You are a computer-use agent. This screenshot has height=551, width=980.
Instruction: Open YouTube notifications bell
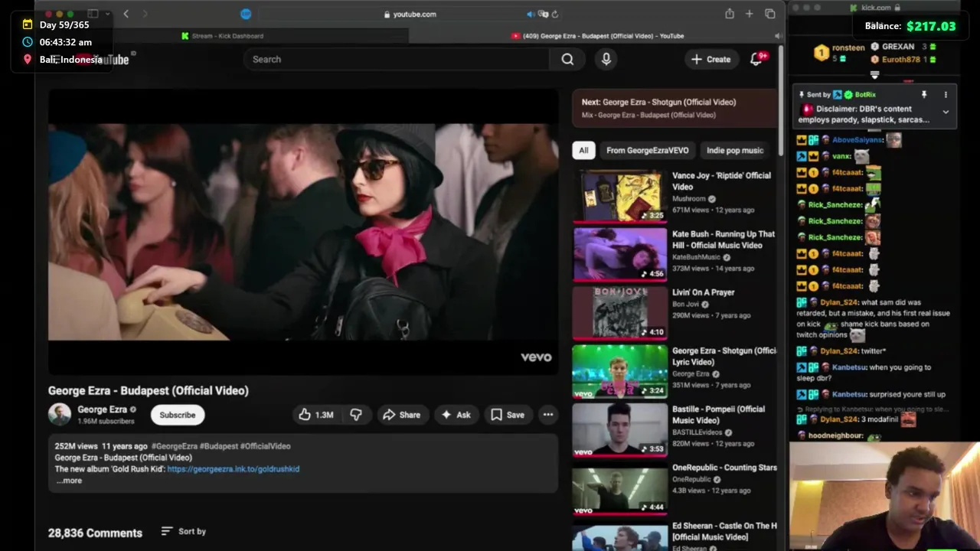756,59
